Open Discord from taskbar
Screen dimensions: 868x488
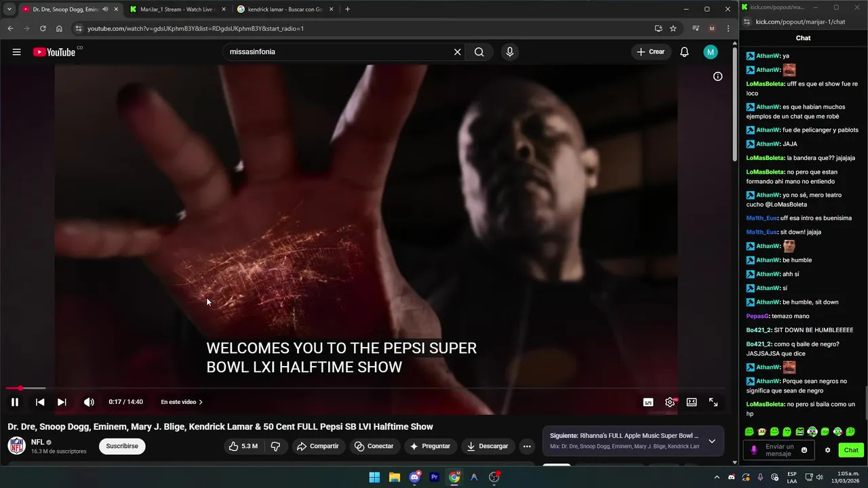point(414,477)
